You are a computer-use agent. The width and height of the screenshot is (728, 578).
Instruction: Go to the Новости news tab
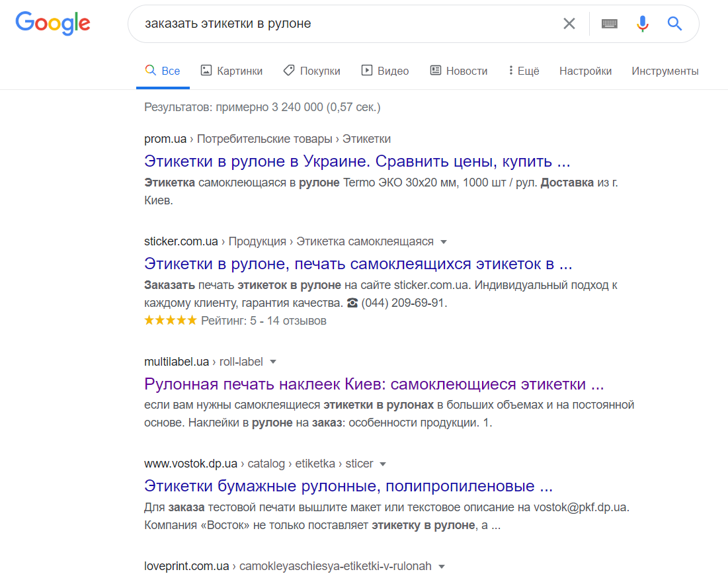(458, 71)
